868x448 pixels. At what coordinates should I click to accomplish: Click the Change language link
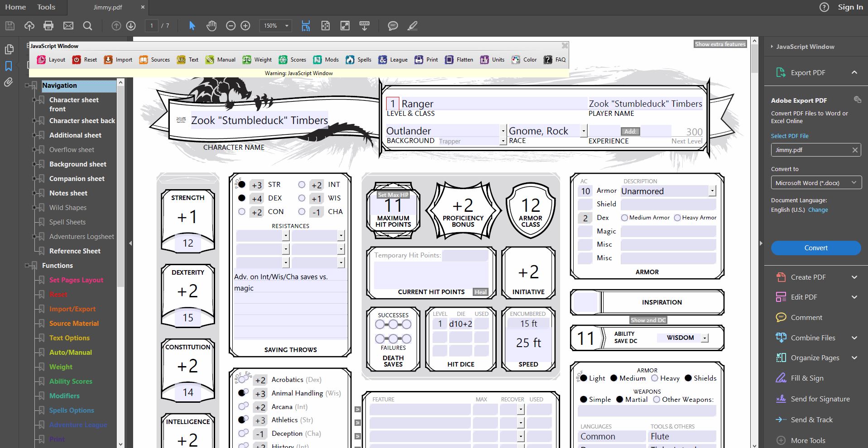click(x=818, y=210)
